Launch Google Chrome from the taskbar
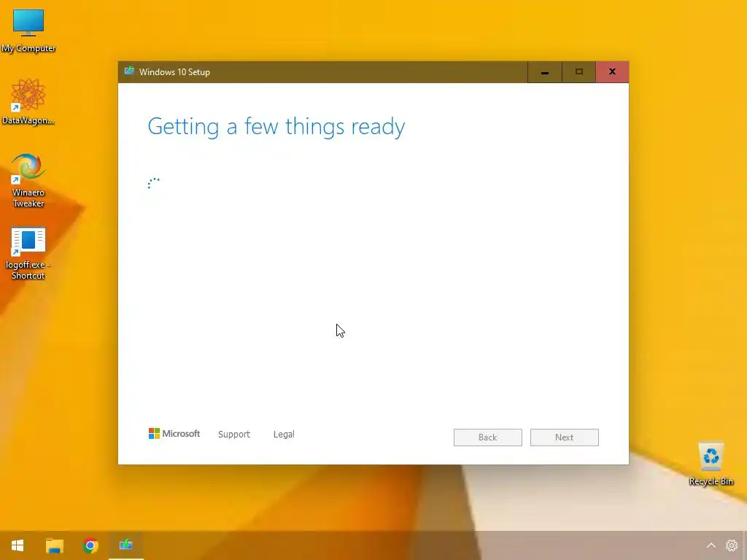The height and width of the screenshot is (560, 747). (90, 545)
